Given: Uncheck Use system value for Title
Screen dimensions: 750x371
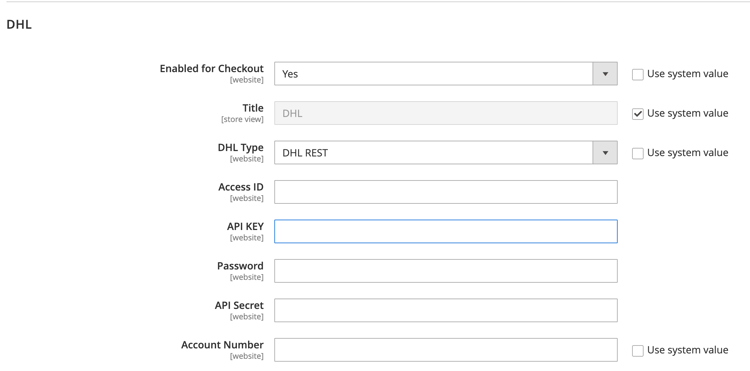Looking at the screenshot, I should tap(638, 114).
